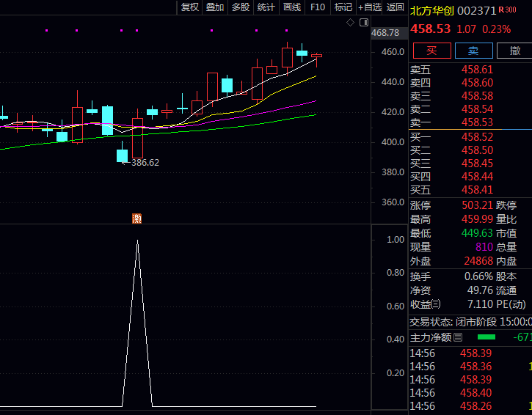Select 买三 price 458.45

click(x=477, y=164)
